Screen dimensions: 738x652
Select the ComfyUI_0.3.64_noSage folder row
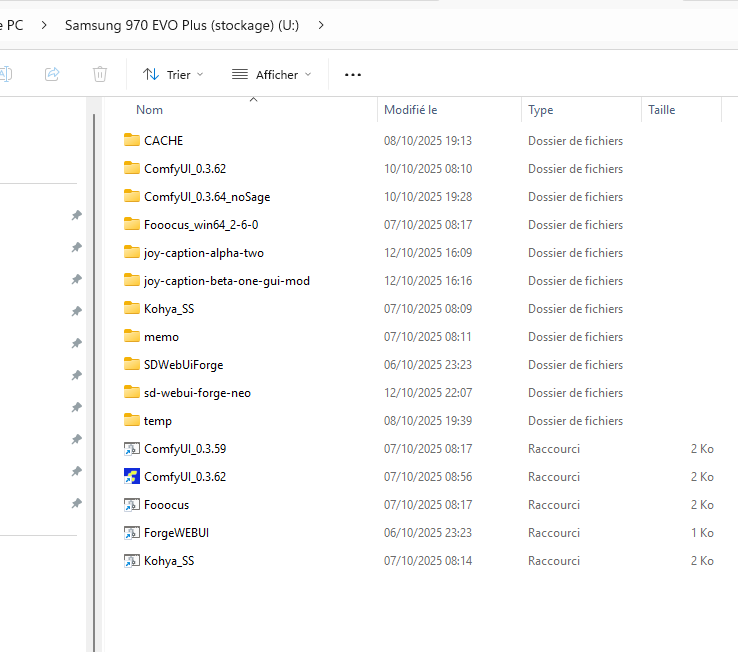point(206,197)
